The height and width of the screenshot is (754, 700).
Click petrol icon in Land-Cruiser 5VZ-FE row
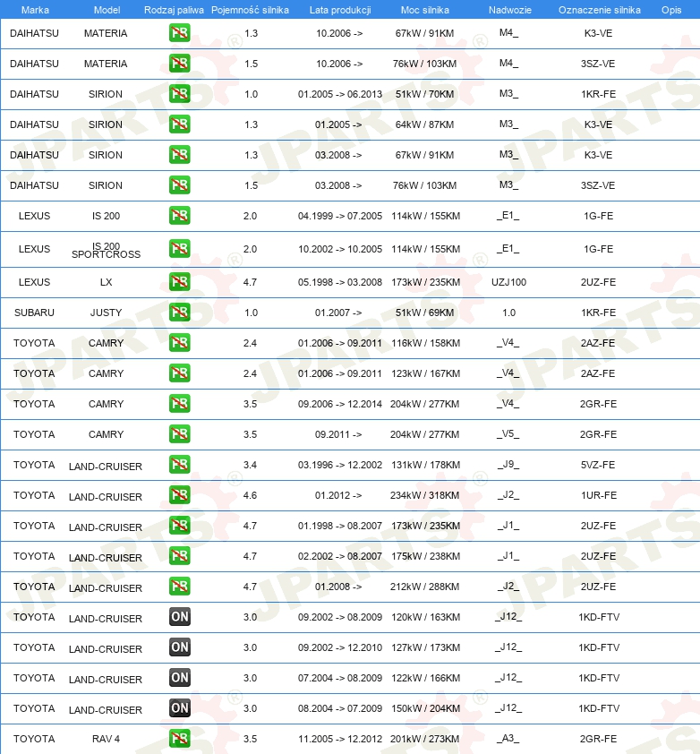pos(179,465)
